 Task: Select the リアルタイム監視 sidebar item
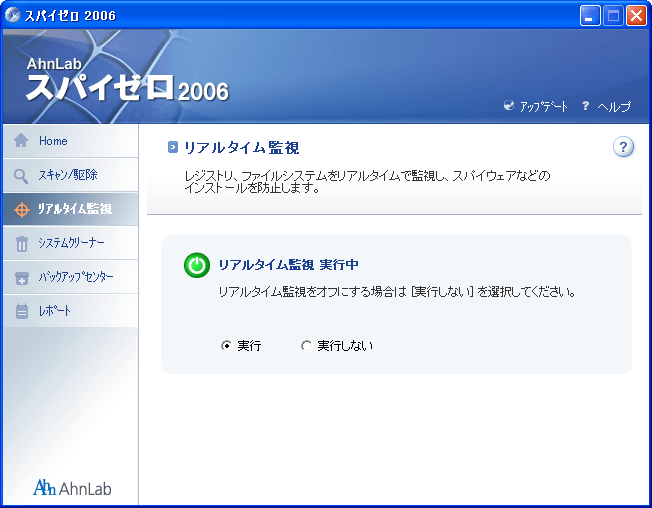[x=70, y=209]
